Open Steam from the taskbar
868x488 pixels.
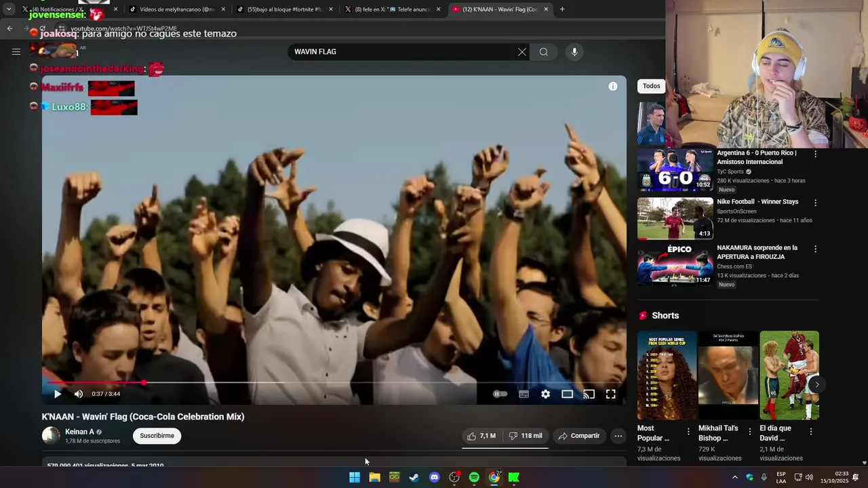coord(414,478)
